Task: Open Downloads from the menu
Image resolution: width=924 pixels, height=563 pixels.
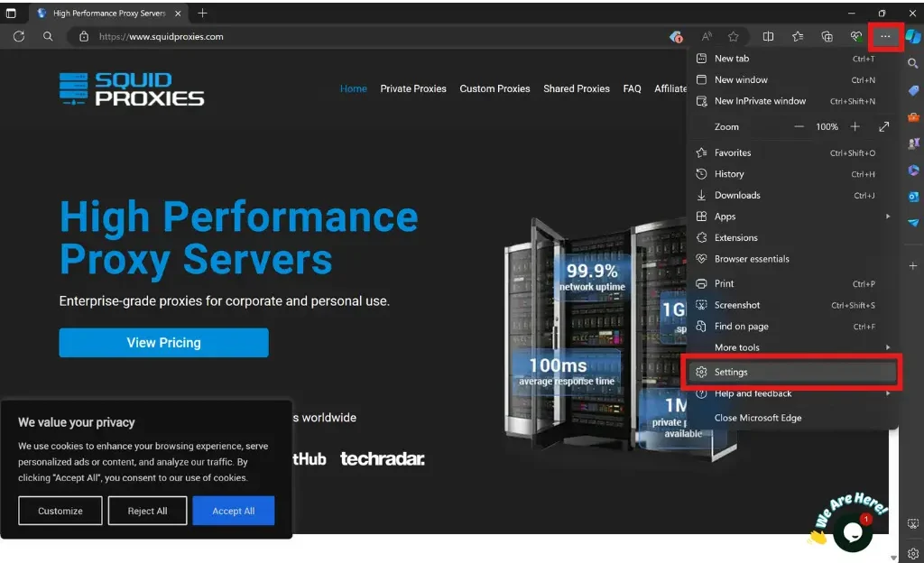Action: [792, 195]
